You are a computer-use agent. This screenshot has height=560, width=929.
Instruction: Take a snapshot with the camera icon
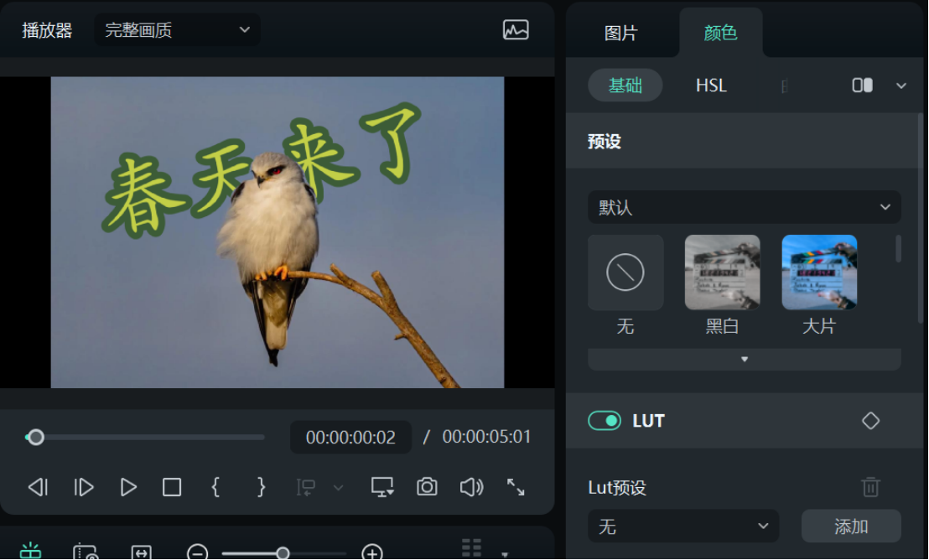click(x=427, y=487)
